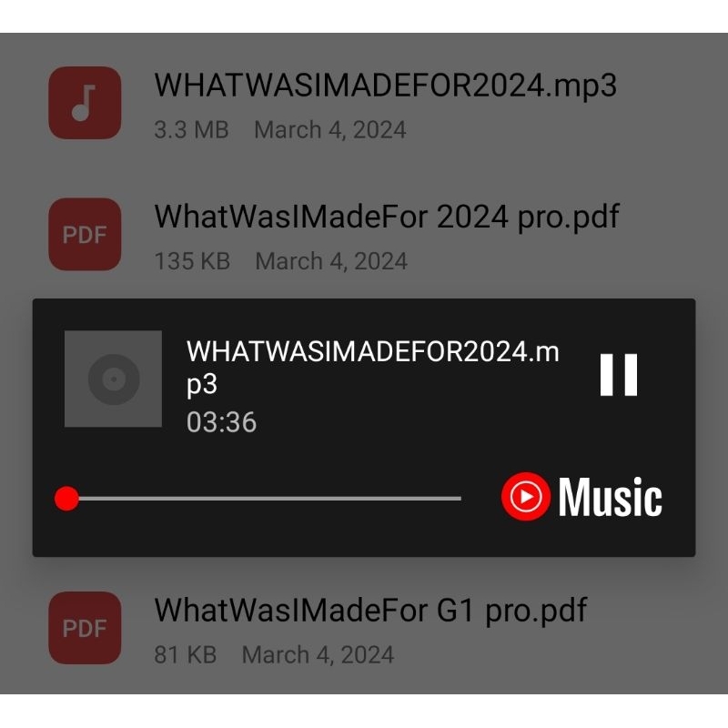Screen dimensions: 728x728
Task: Open WHATWASIMADEFOR2024.mp3 in the file list
Action: 364,103
